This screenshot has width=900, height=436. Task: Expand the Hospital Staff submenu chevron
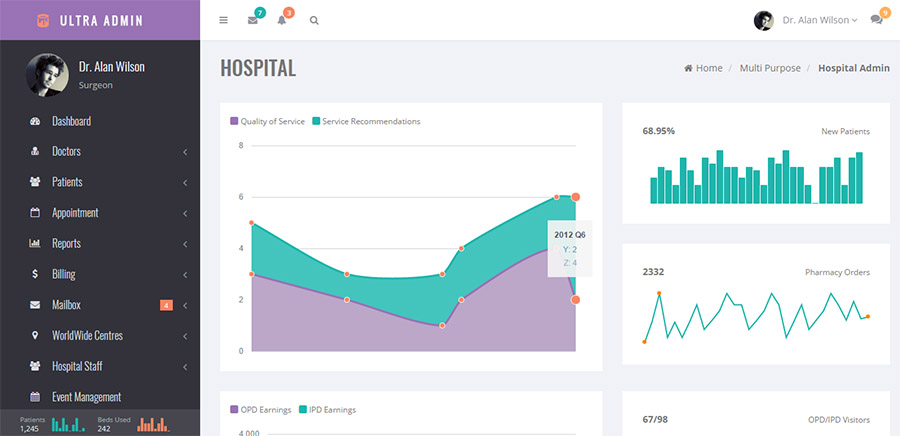185,367
